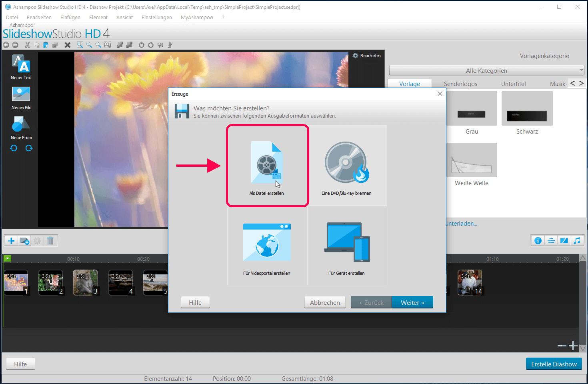The image size is (588, 384).
Task: Click the green timeline playhead marker
Action: [x=8, y=258]
